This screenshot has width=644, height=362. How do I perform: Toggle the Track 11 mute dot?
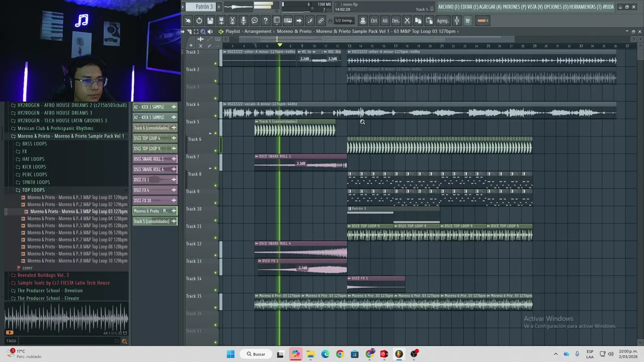coord(216,238)
